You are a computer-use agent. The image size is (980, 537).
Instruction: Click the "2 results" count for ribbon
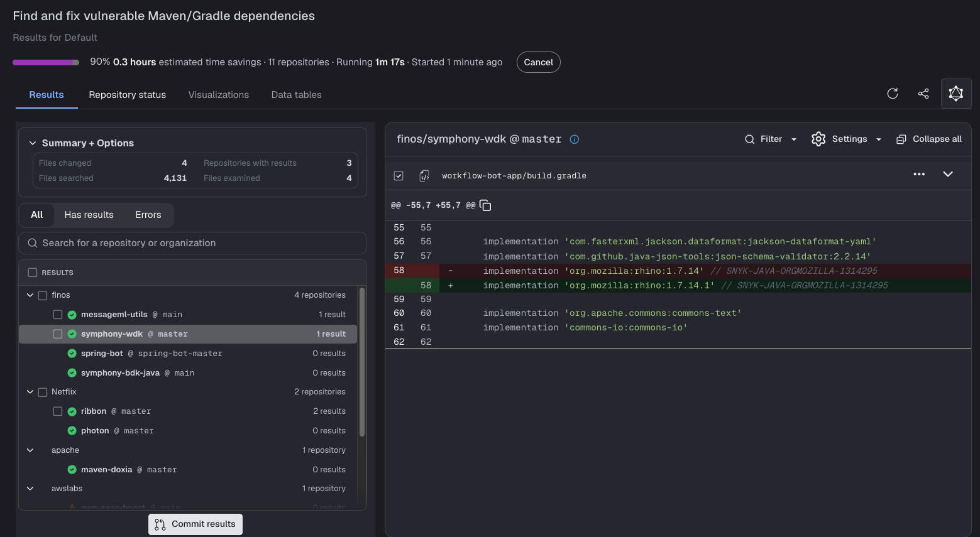pyautogui.click(x=329, y=411)
